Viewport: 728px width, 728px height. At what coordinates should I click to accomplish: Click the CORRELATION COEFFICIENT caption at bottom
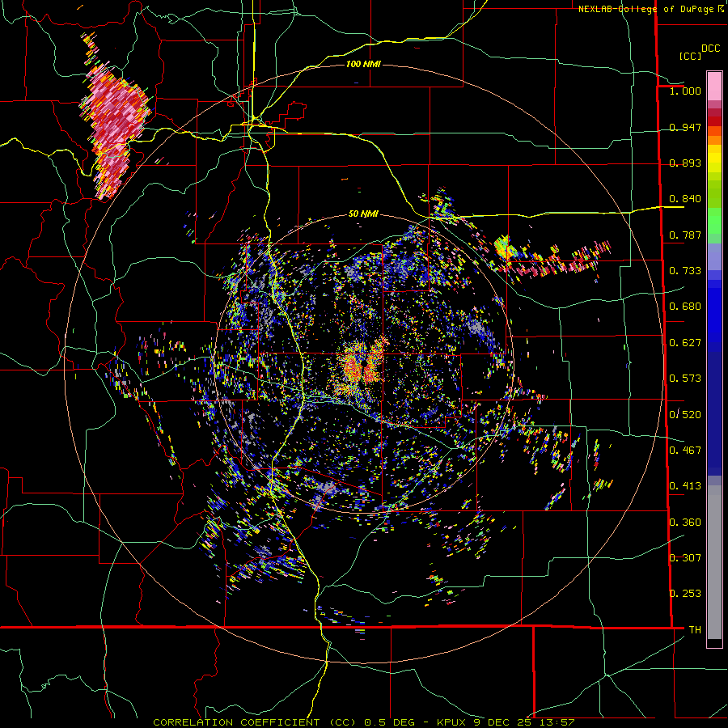point(364,722)
